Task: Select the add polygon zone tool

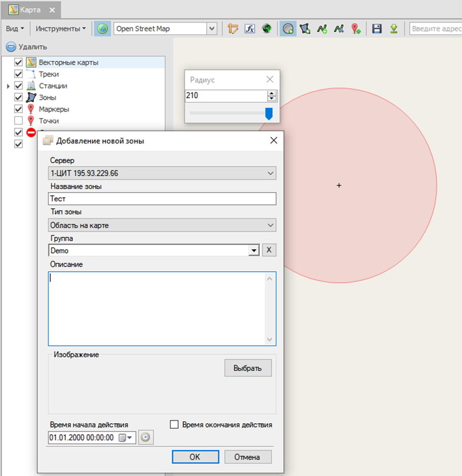Action: tap(304, 29)
